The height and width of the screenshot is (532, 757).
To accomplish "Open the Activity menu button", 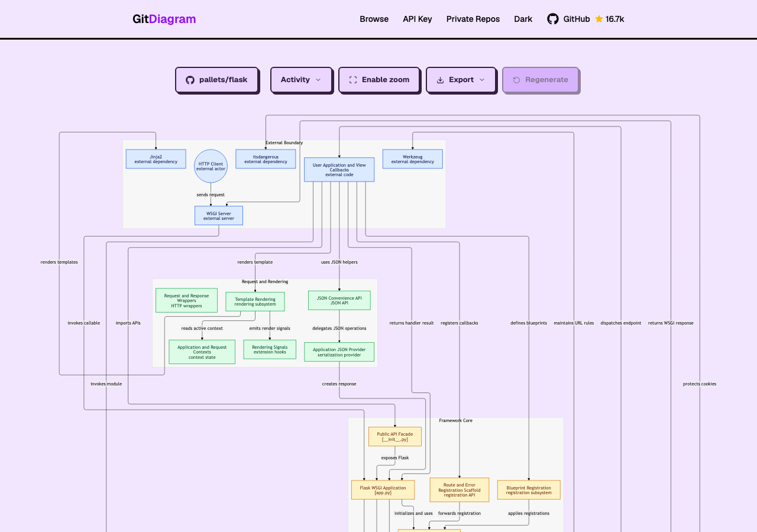I will [301, 80].
